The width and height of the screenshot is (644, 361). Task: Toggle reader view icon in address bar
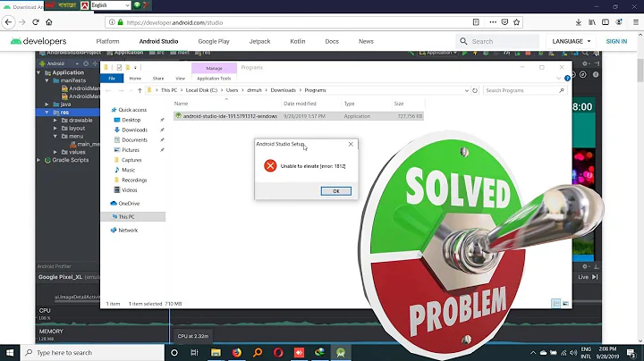tap(476, 22)
